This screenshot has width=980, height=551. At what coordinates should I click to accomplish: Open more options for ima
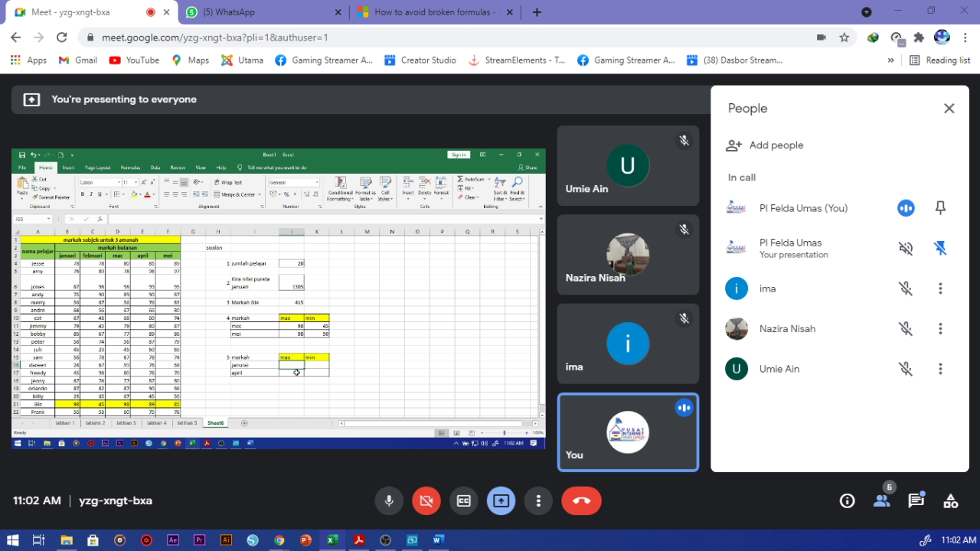pos(940,289)
